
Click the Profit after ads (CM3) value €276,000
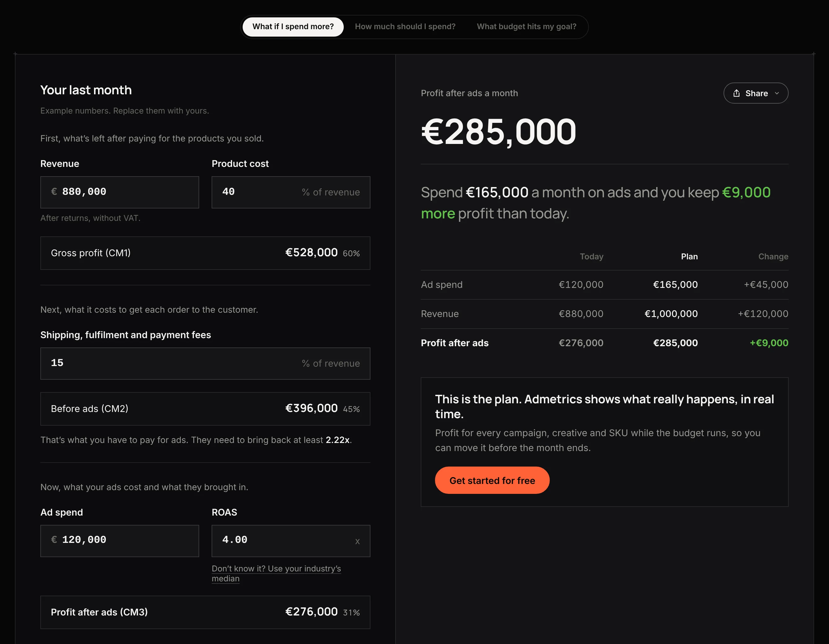pos(311,612)
